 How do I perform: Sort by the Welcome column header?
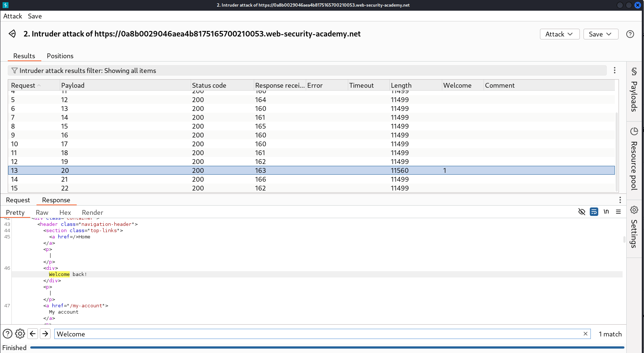(x=463, y=85)
